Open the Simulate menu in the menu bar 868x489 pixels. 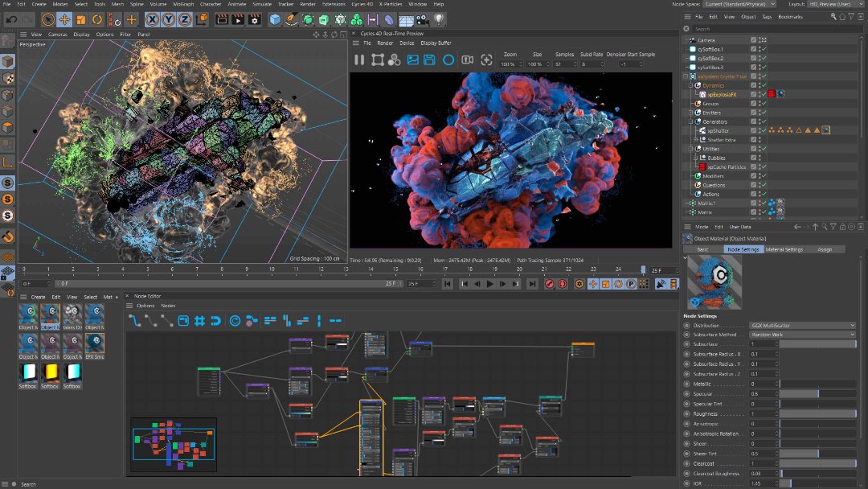pos(262,3)
